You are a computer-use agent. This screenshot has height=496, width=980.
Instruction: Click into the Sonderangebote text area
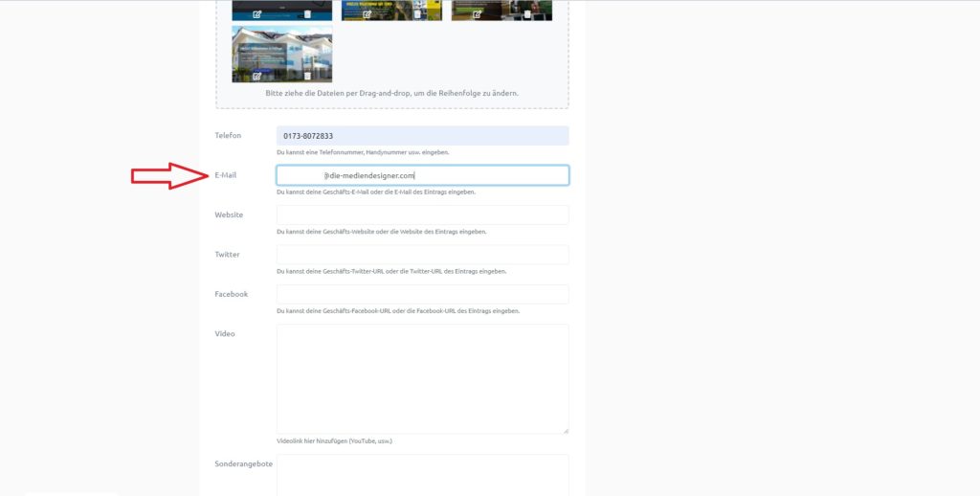pos(422,474)
